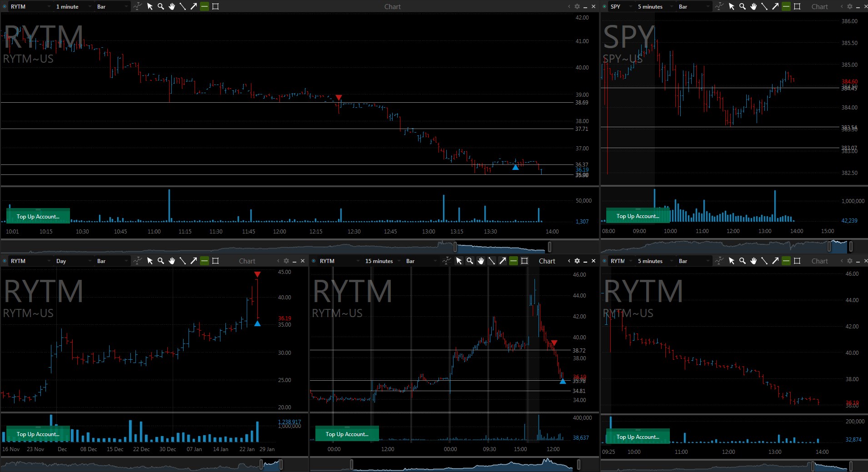Select rectangle tool in SPY chart
Viewport: 868px width, 472px height.
[797, 6]
